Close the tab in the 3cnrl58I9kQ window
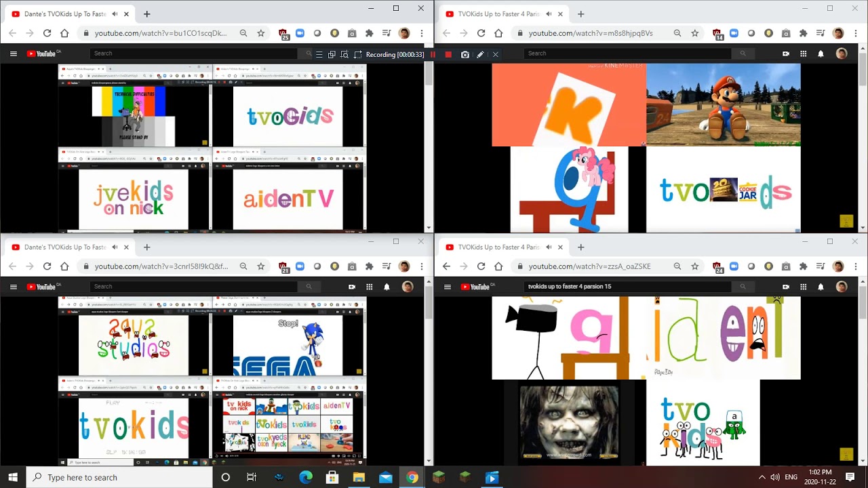 [x=126, y=247]
